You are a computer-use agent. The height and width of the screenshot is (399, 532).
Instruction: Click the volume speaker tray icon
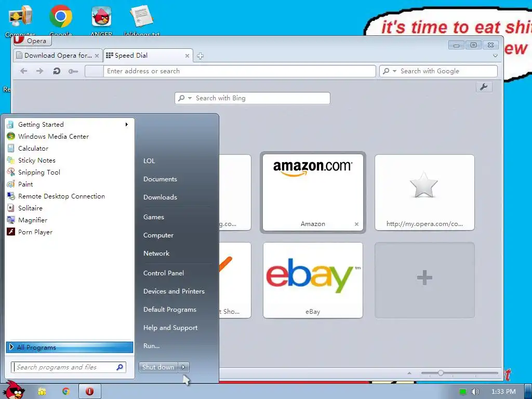pos(475,392)
